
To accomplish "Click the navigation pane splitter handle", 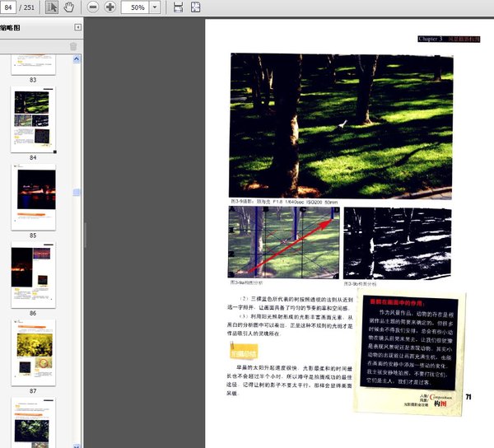I will 85,235.
